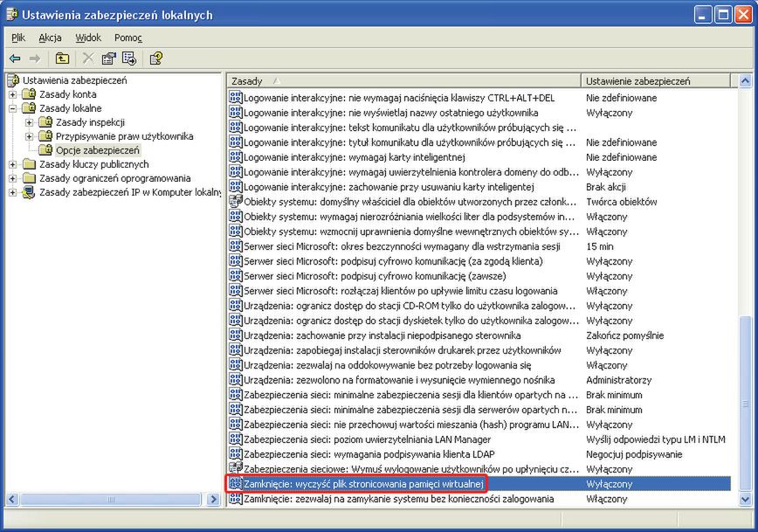
Task: Click policy icon for 'Logowanie interakcyjne: wymagaj karty inteligentnej'
Action: point(236,156)
